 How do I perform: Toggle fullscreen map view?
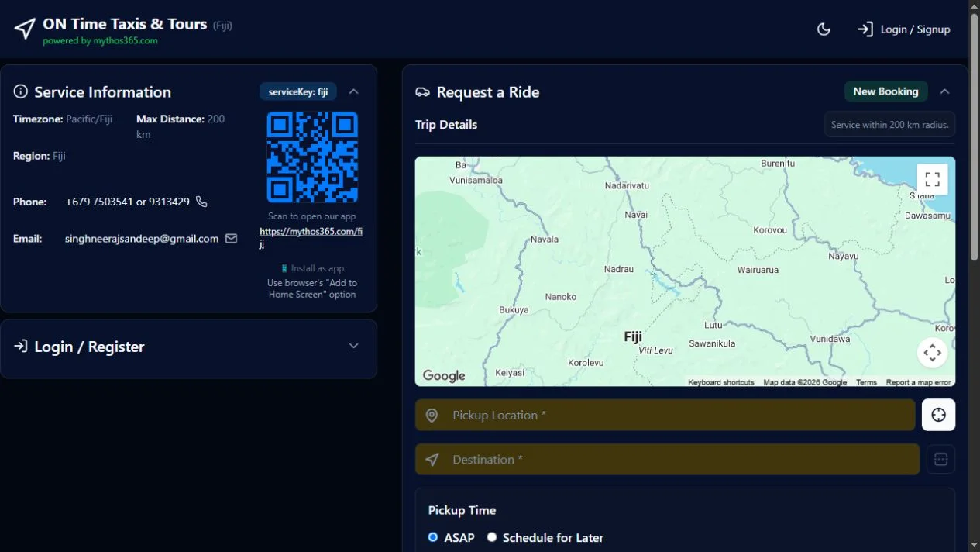932,179
